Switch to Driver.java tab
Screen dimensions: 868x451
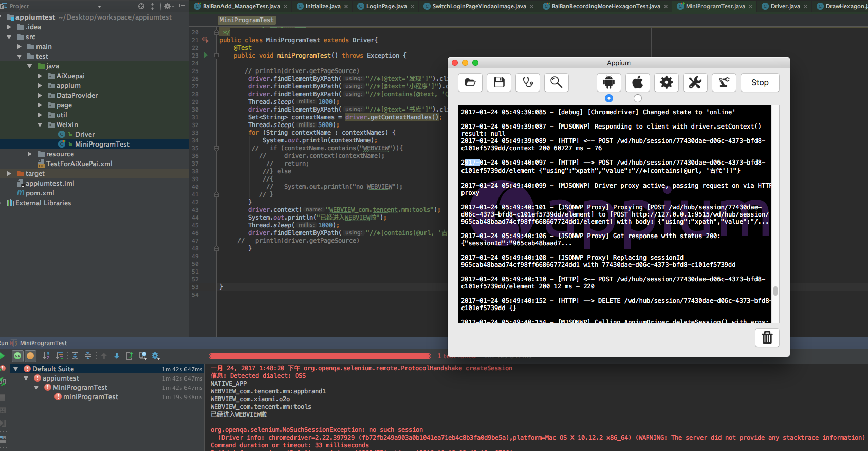pos(785,6)
